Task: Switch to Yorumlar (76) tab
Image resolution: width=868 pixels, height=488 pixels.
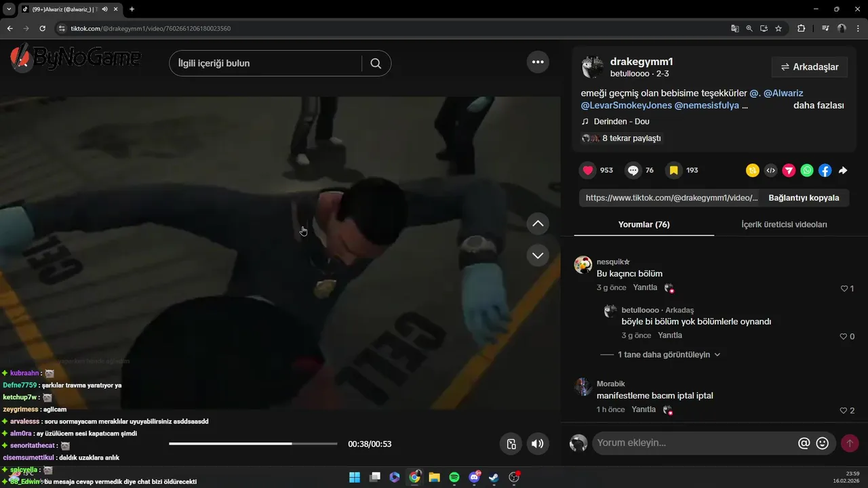Action: coord(644,224)
